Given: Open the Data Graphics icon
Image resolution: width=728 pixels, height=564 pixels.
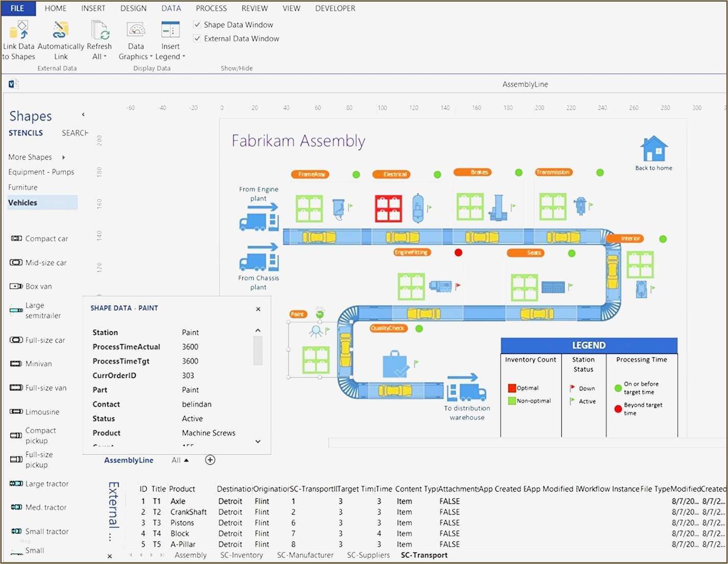Looking at the screenshot, I should point(136,30).
